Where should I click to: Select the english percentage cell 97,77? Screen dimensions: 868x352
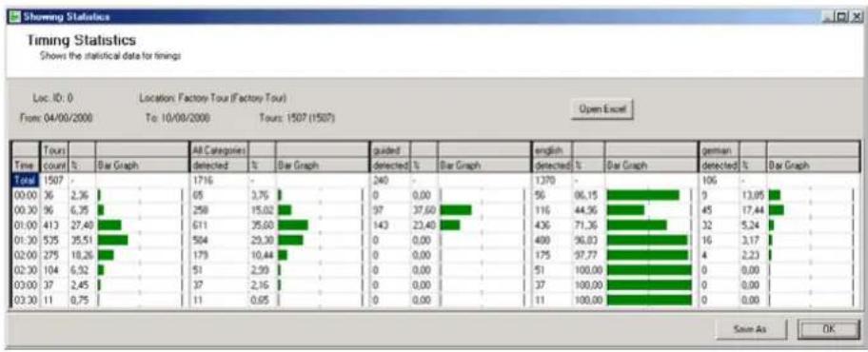[588, 255]
